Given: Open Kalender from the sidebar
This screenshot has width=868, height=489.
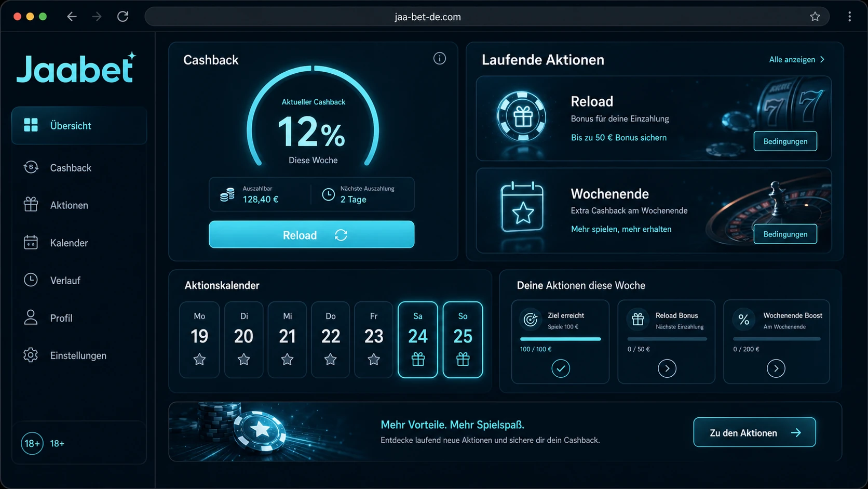Looking at the screenshot, I should pyautogui.click(x=79, y=243).
